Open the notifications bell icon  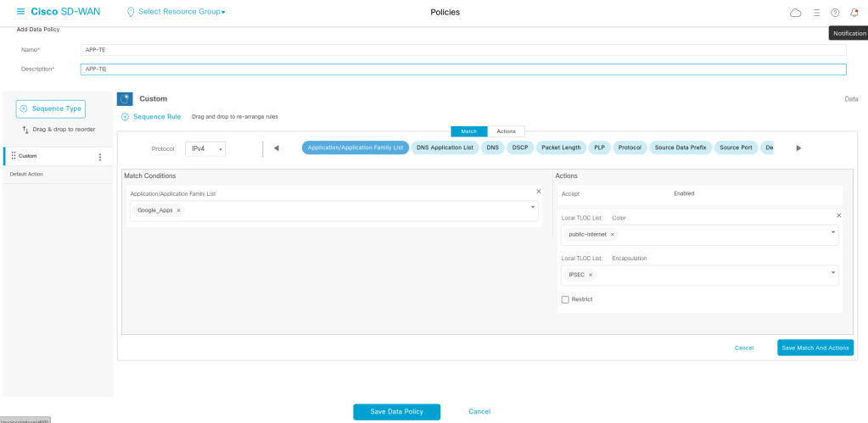[x=854, y=13]
